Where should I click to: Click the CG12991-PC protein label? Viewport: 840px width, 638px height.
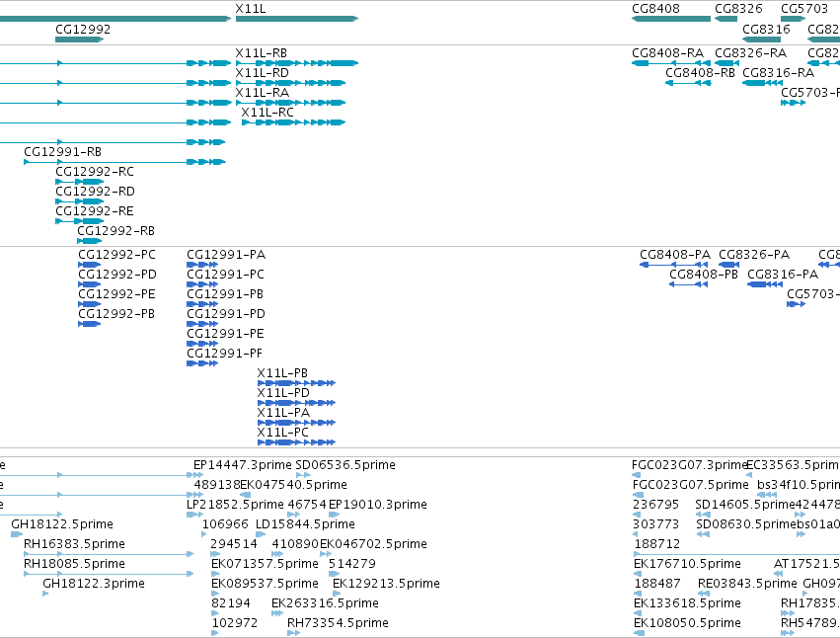(x=225, y=274)
